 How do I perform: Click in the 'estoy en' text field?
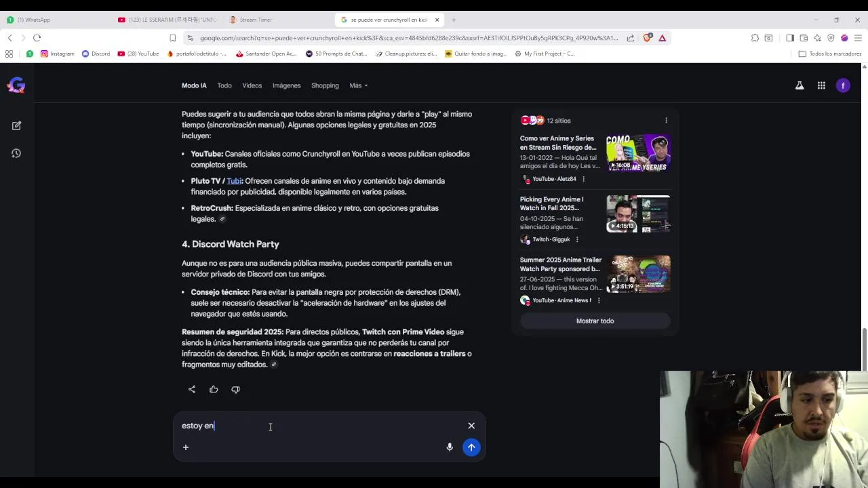click(319, 426)
